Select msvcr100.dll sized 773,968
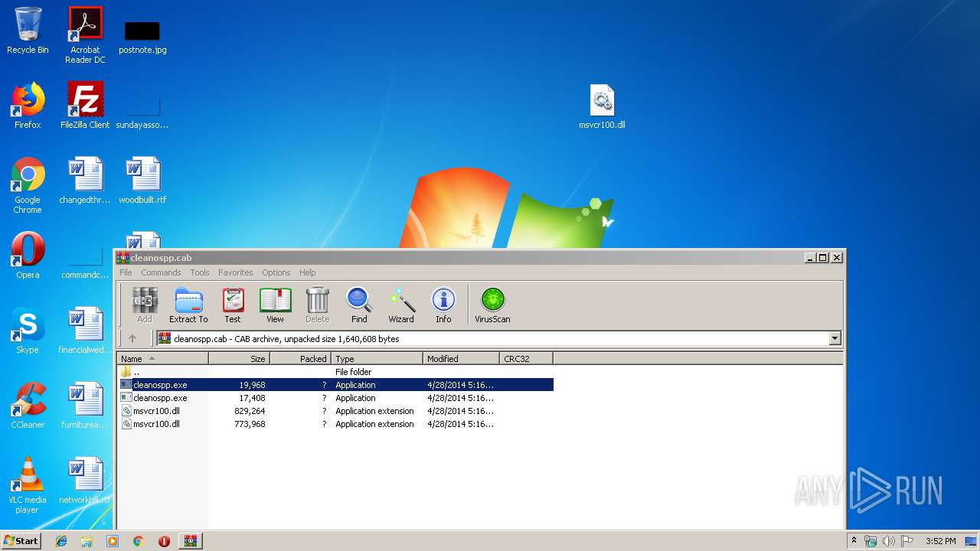The image size is (980, 551). tap(335, 424)
